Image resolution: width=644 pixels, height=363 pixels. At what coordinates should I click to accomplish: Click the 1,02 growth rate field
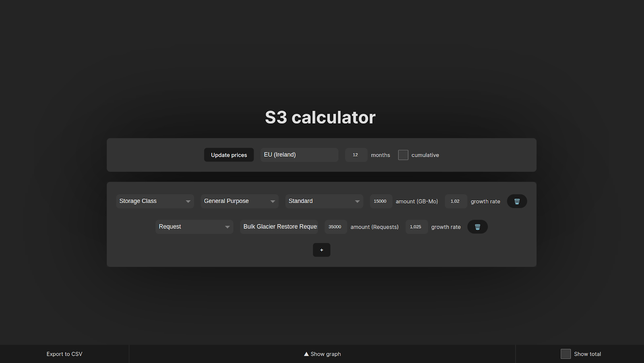pos(456,201)
